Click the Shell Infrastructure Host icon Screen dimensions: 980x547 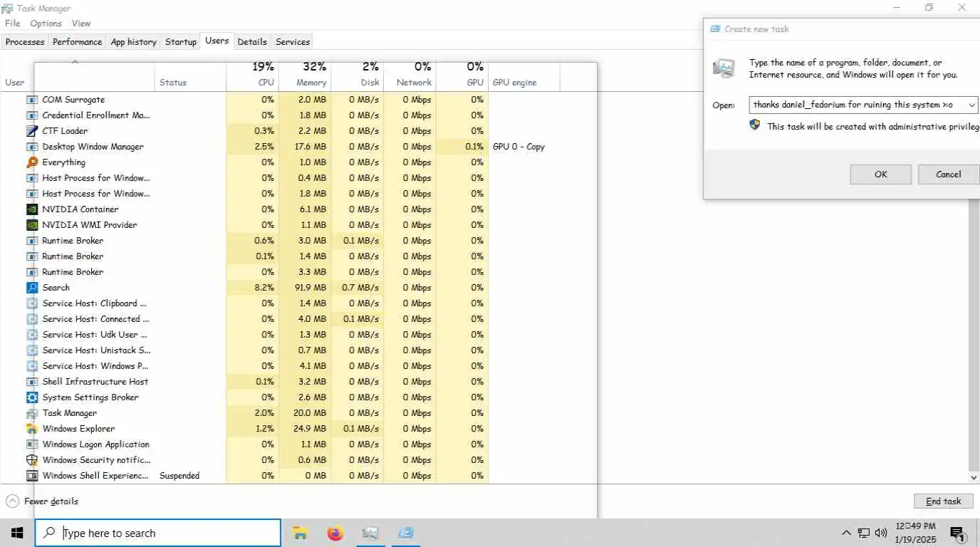[32, 382]
